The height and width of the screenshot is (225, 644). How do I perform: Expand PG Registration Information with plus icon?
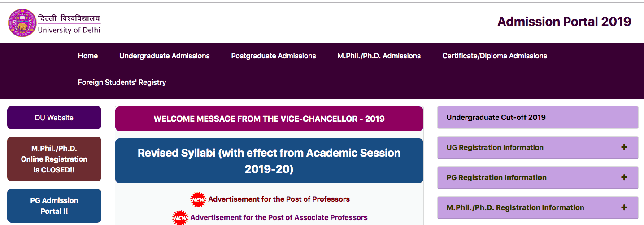tap(624, 177)
